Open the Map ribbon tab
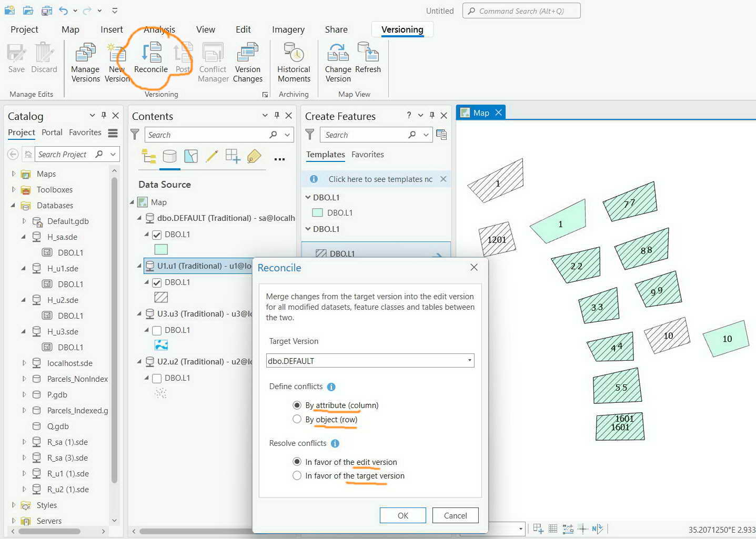Viewport: 756px width, 539px height. (70, 29)
